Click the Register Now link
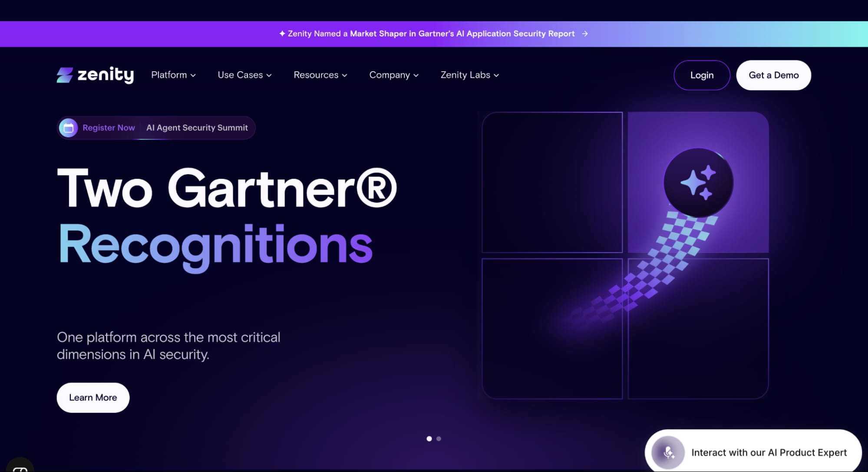The height and width of the screenshot is (472, 868). point(109,128)
